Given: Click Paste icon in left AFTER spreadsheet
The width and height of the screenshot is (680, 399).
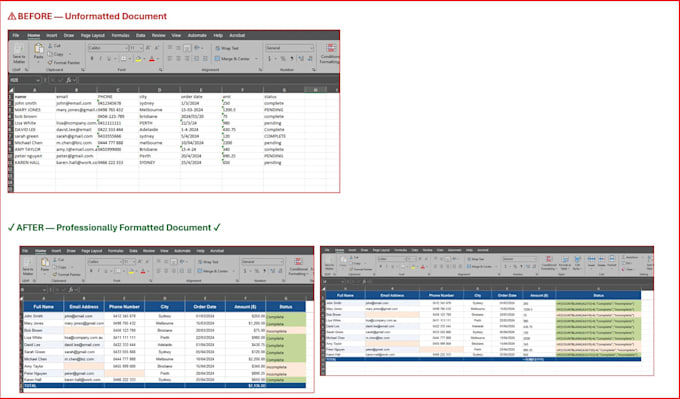Looking at the screenshot, I should coord(45,263).
